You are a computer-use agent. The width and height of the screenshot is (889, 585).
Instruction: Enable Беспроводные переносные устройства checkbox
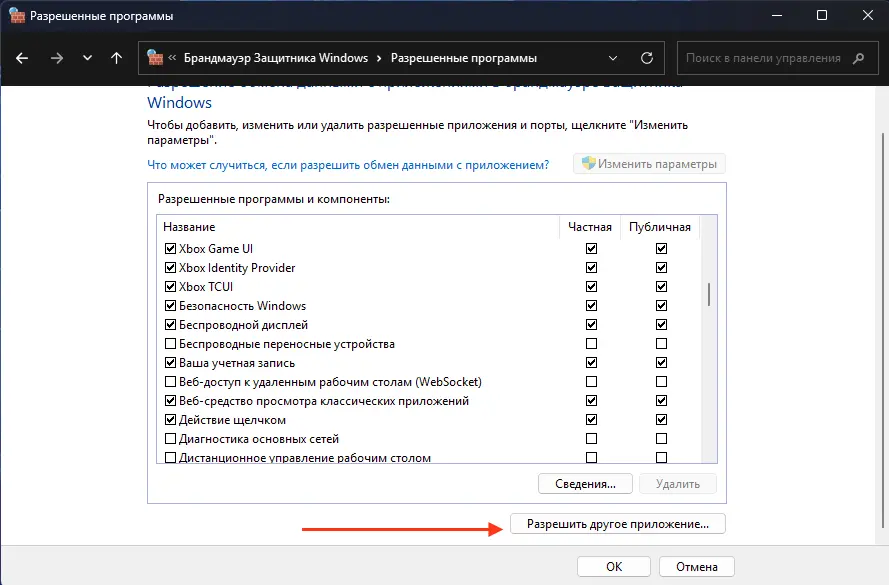point(169,344)
